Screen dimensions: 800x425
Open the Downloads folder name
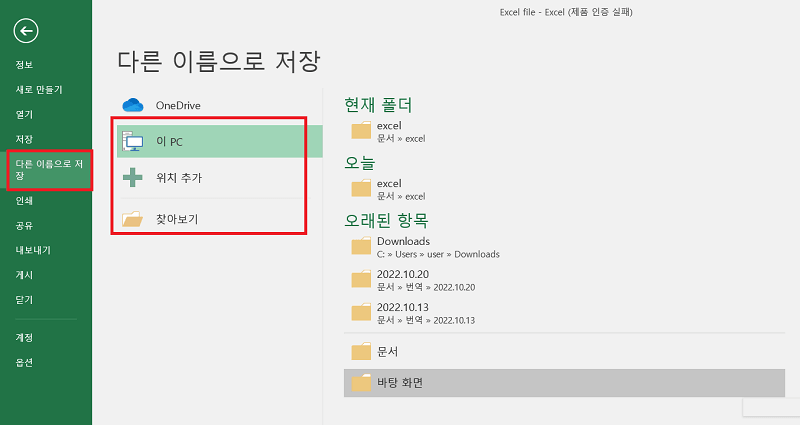[404, 241]
